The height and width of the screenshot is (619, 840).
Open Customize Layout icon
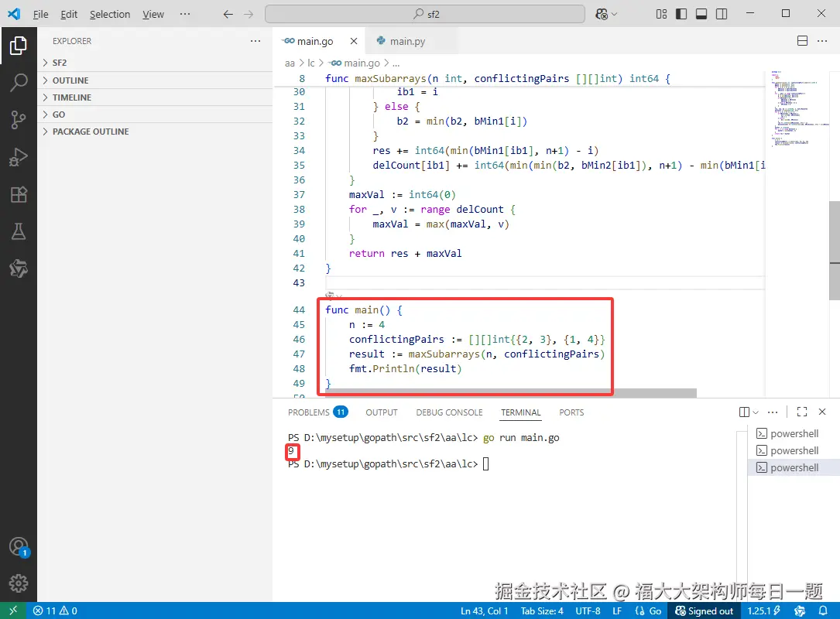click(662, 14)
